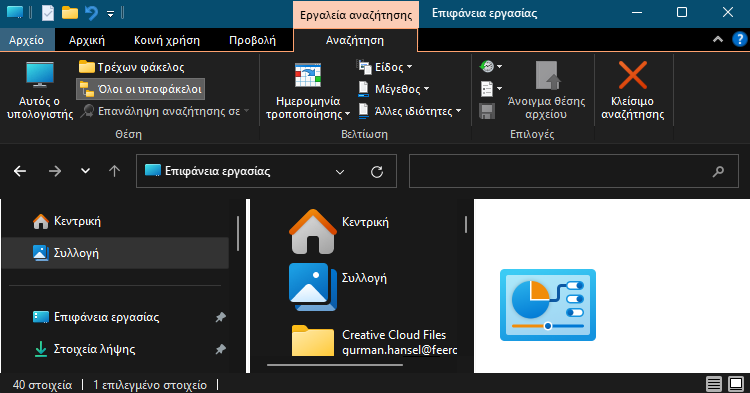
Task: Click the navigation pane vertical scrollbar
Action: point(238,234)
